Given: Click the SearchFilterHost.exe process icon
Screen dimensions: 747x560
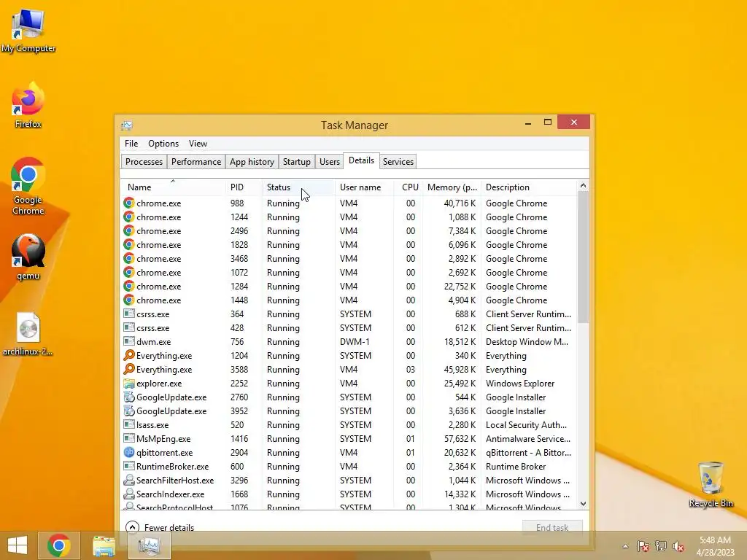Looking at the screenshot, I should [128, 480].
